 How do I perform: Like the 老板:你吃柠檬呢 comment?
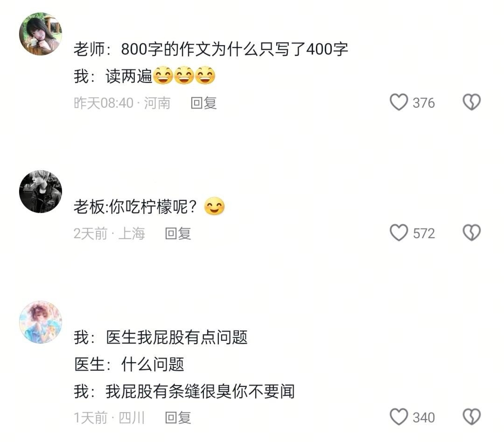pyautogui.click(x=399, y=233)
